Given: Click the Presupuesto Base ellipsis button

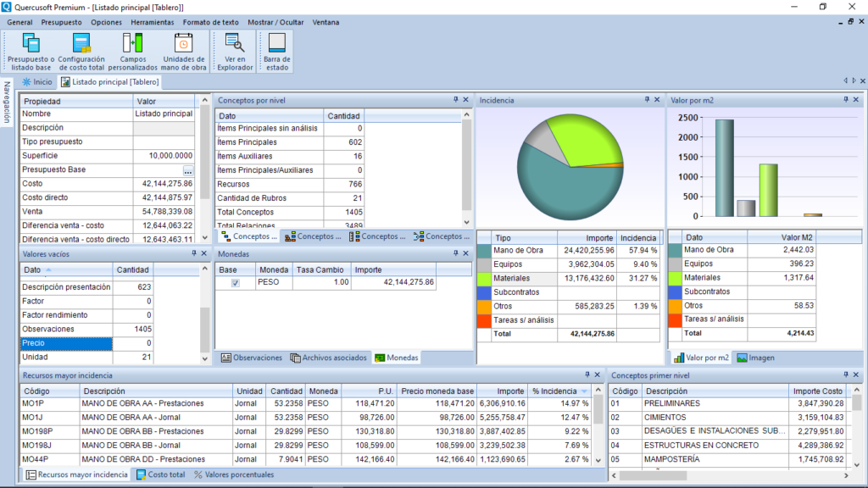Looking at the screenshot, I should point(188,170).
